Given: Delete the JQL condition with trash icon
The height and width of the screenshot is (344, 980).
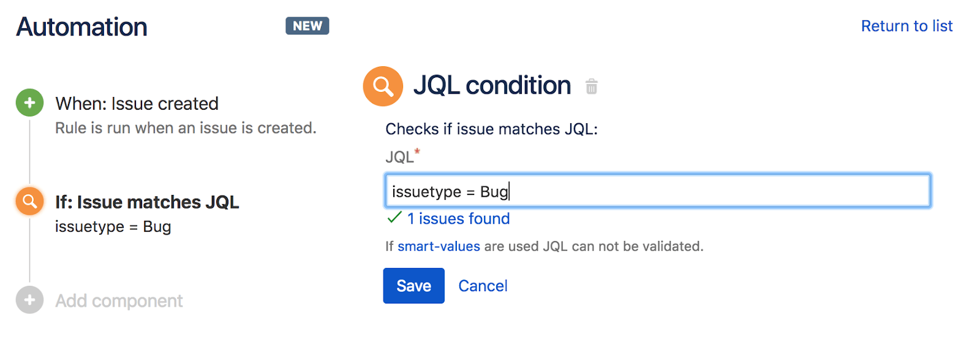Looking at the screenshot, I should point(591,86).
